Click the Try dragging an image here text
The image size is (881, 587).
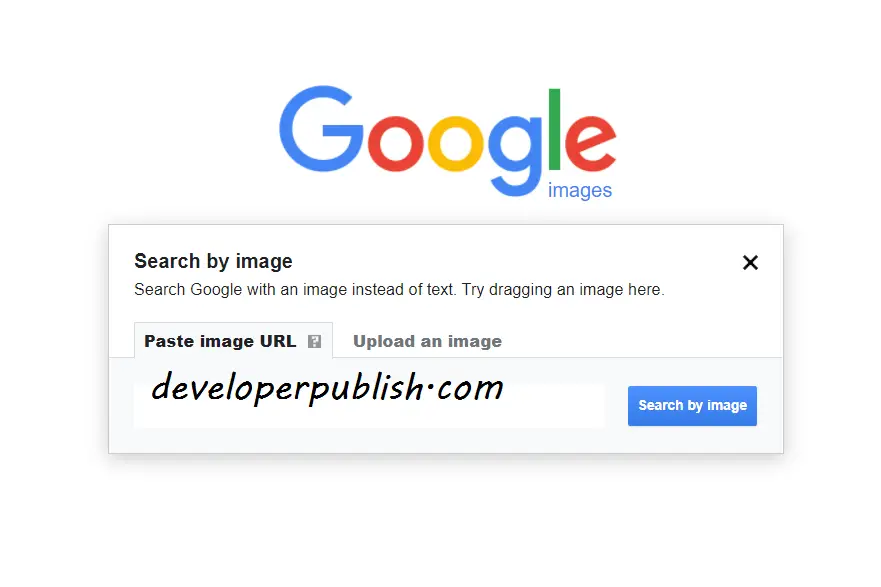pyautogui.click(x=563, y=290)
